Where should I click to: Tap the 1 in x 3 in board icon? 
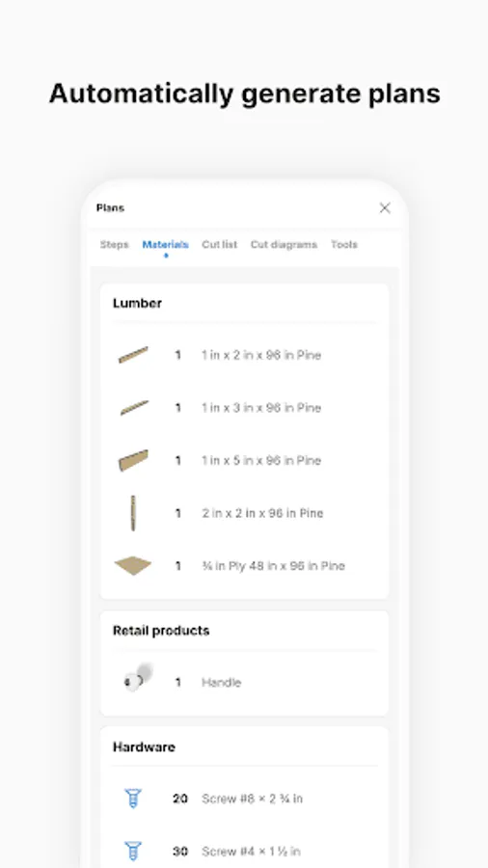tap(134, 408)
